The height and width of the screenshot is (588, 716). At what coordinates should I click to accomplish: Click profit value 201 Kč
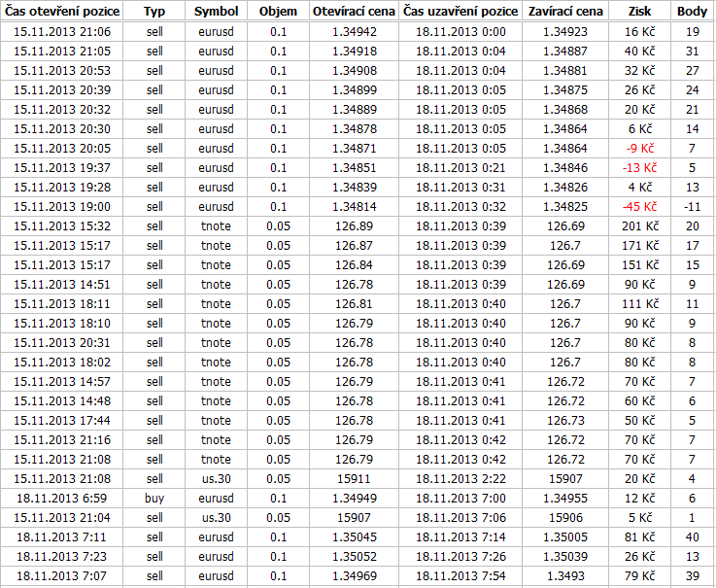pos(640,226)
